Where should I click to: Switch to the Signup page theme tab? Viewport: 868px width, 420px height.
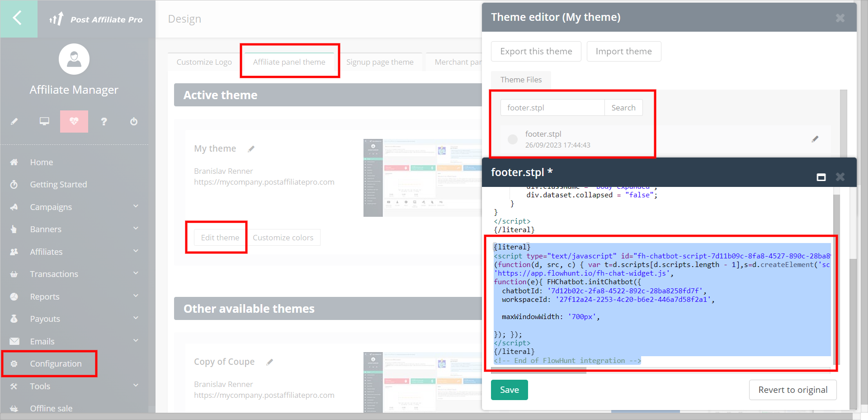pyautogui.click(x=380, y=62)
